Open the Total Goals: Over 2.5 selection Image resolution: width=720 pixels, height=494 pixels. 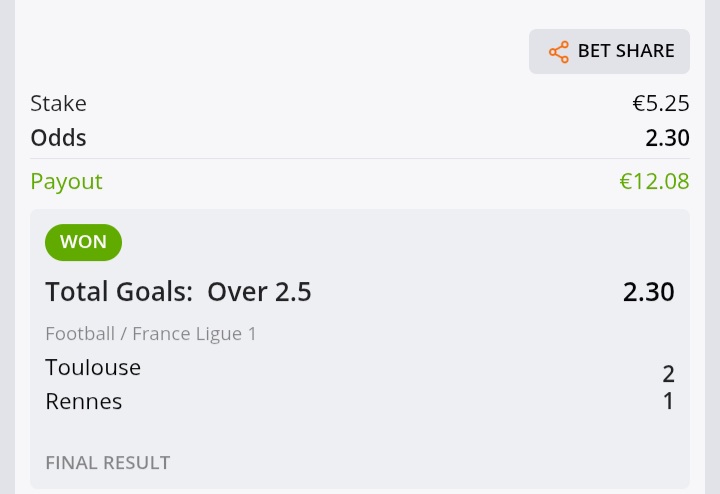[x=178, y=292]
